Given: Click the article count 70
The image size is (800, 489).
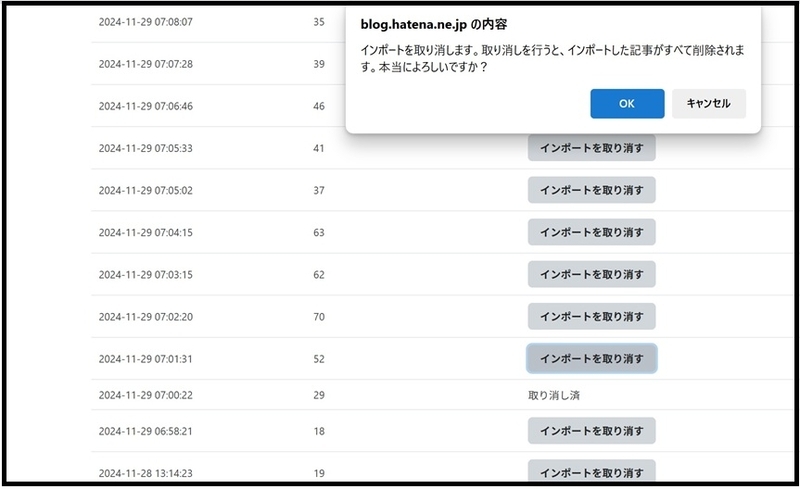Looking at the screenshot, I should 319,316.
